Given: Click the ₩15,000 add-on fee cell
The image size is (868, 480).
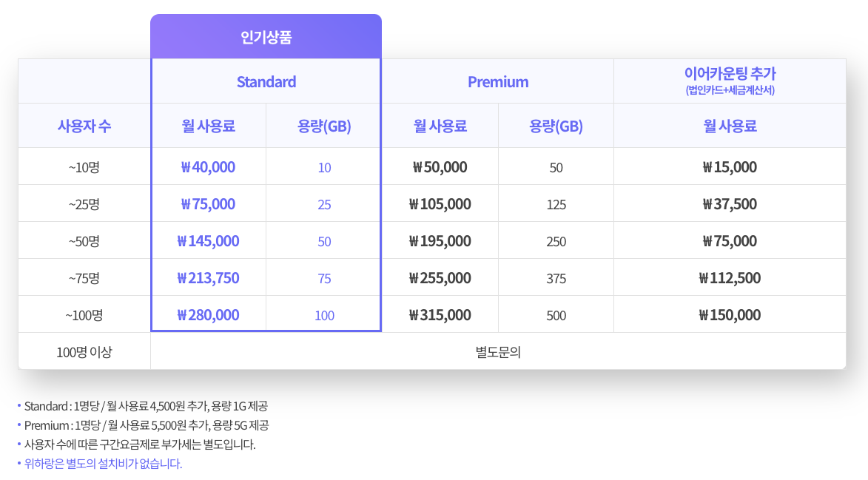Looking at the screenshot, I should click(x=730, y=167).
